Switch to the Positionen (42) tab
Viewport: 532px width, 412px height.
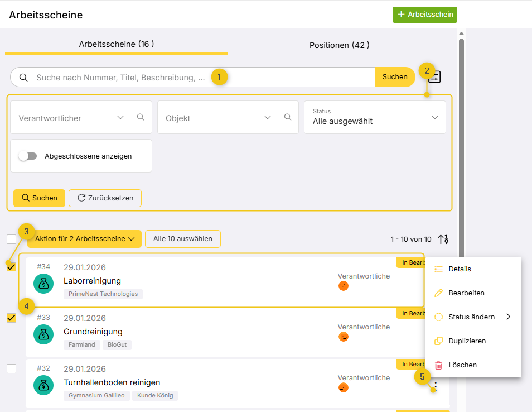tap(339, 45)
